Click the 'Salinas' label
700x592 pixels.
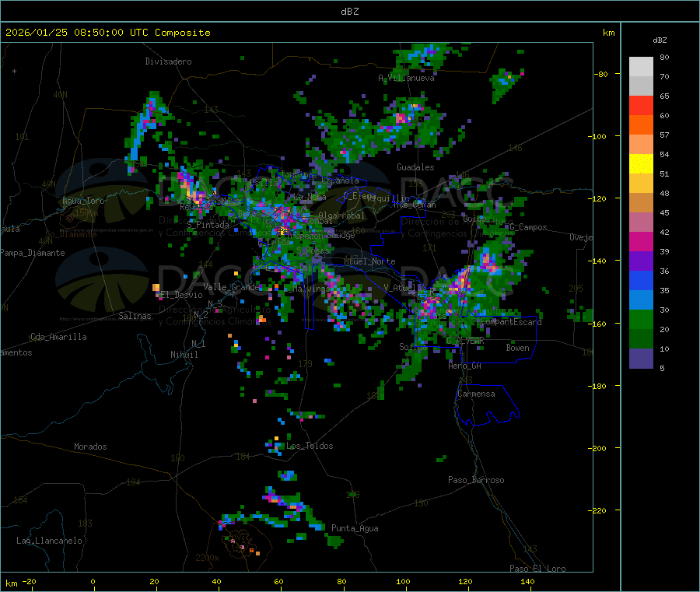coord(135,316)
